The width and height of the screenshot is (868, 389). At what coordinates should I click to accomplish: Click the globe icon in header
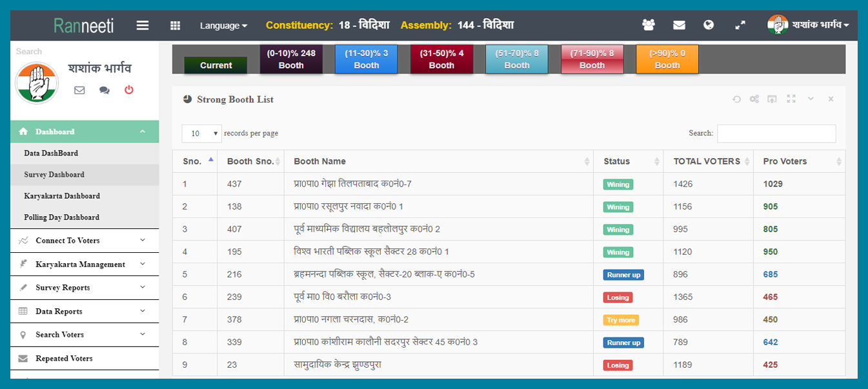(x=709, y=25)
